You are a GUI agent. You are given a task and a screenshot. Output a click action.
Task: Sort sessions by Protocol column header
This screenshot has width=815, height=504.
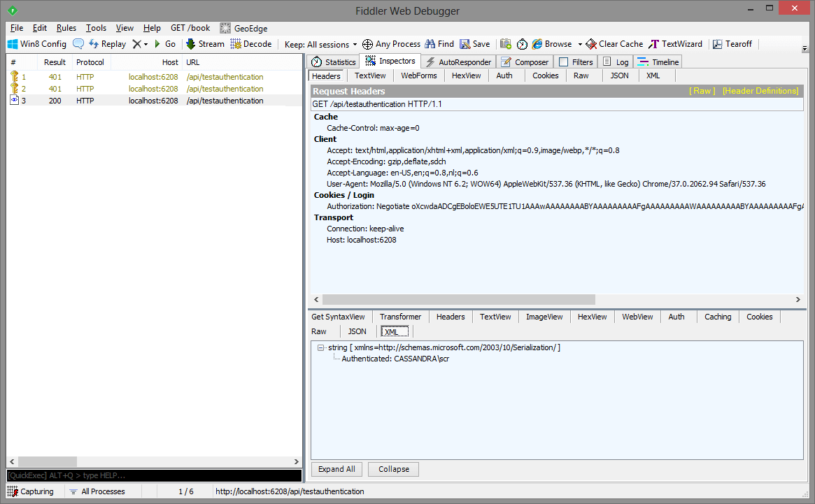(x=90, y=62)
